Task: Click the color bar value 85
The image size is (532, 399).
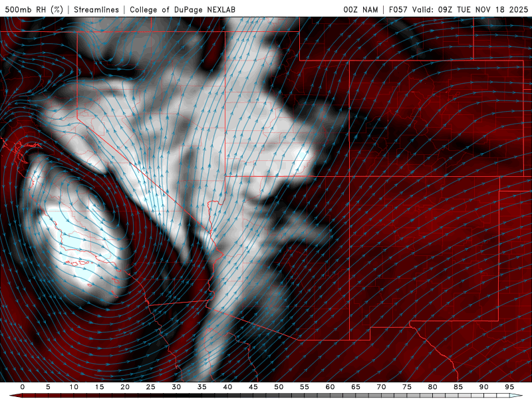Action: click(458, 387)
